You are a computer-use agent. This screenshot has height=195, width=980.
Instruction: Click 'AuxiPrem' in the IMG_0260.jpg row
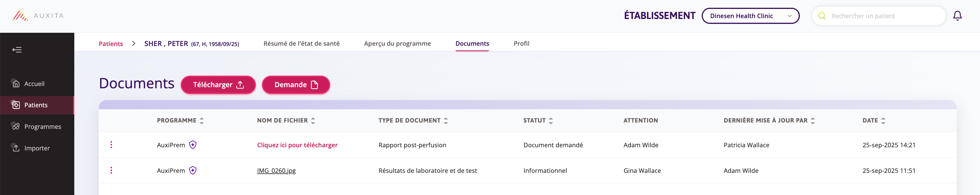click(171, 171)
